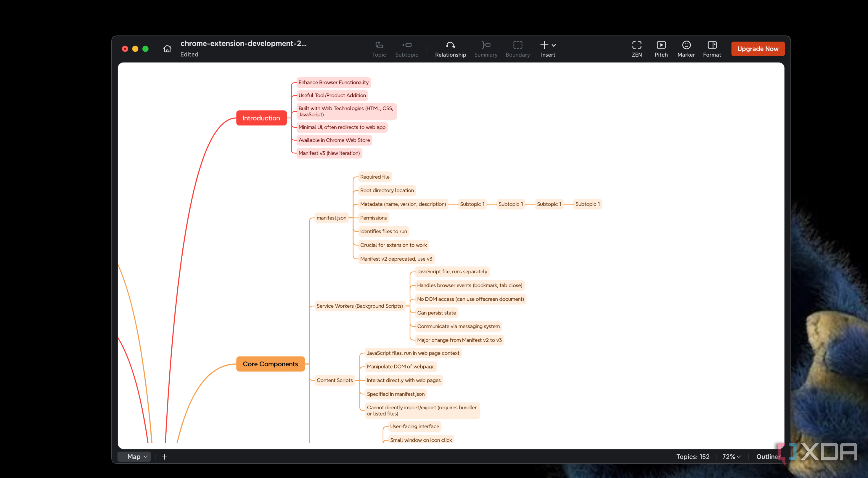The width and height of the screenshot is (868, 478).
Task: Select 'Communicate via messaging system' node
Action: pyautogui.click(x=458, y=326)
